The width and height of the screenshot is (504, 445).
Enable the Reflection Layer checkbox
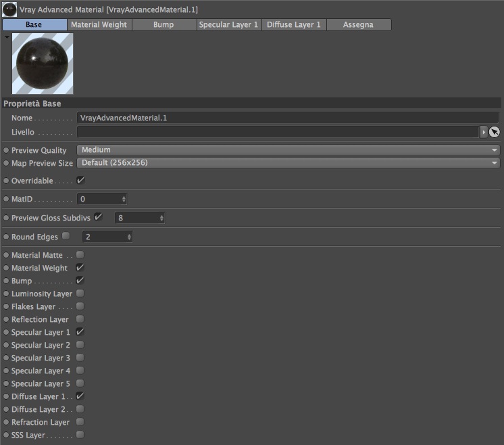coord(80,319)
